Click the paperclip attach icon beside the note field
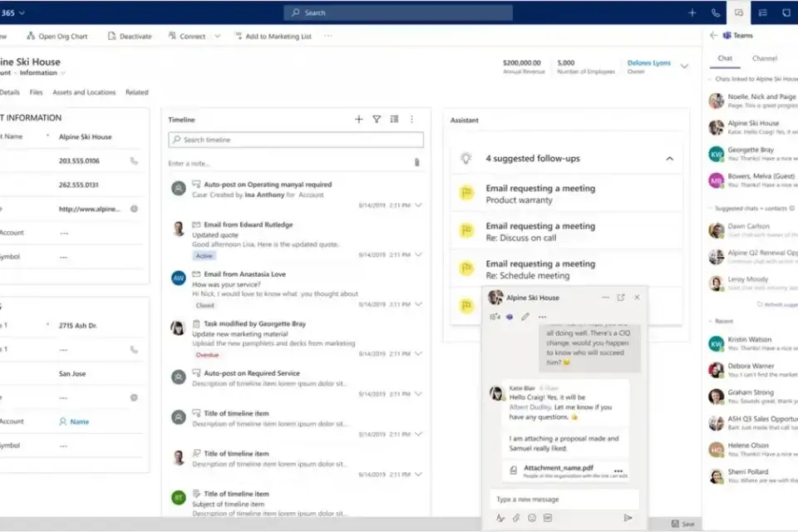 tap(416, 163)
